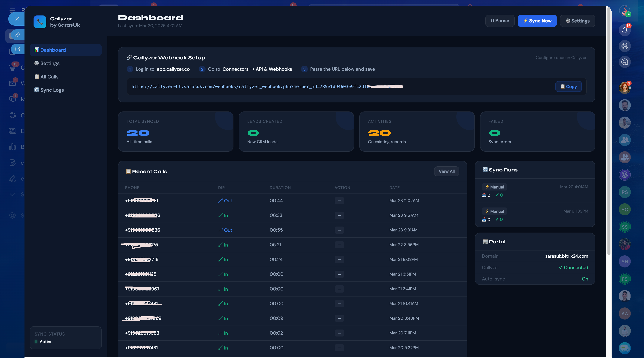Click the copy link chain icon button
Screen dimensions: 644x358
[18, 35]
